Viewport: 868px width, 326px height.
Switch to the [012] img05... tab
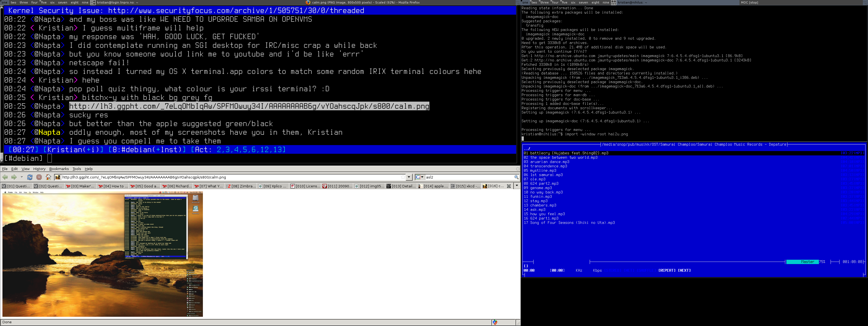click(369, 186)
